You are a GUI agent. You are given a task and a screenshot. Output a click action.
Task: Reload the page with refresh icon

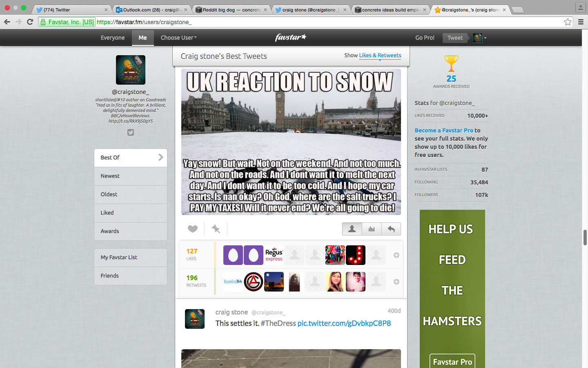pyautogui.click(x=30, y=22)
